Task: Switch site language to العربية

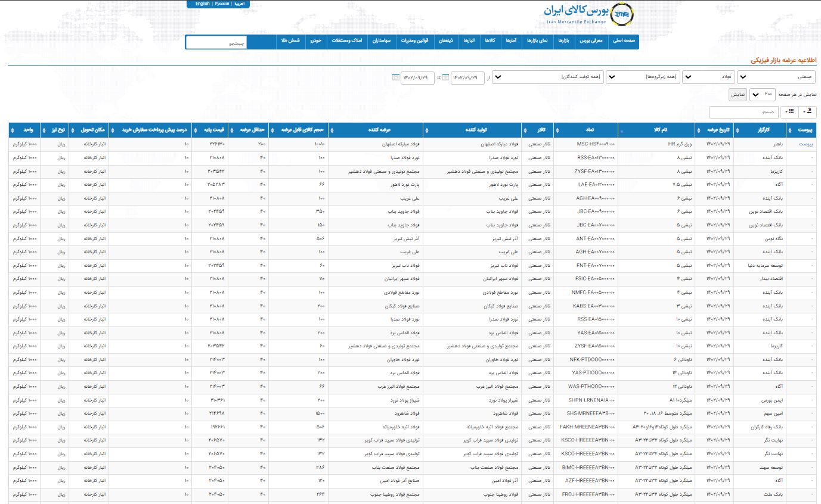Action: pyautogui.click(x=240, y=4)
